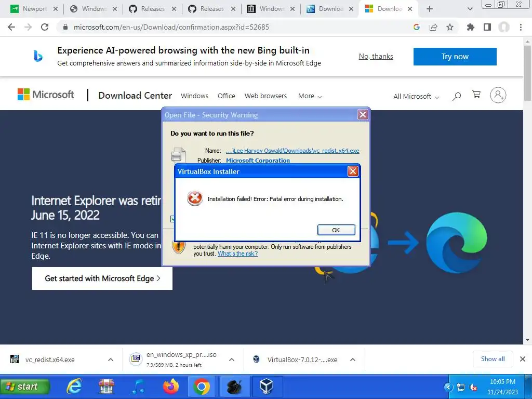The width and height of the screenshot is (532, 399).
Task: Click the Download Center heading link
Action: (135, 96)
